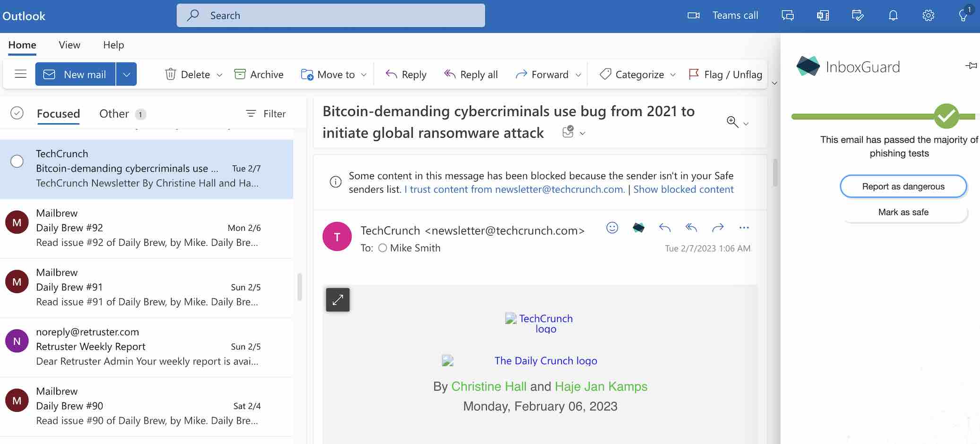The height and width of the screenshot is (444, 980).
Task: Click the TechCrunch logo image link
Action: [540, 323]
